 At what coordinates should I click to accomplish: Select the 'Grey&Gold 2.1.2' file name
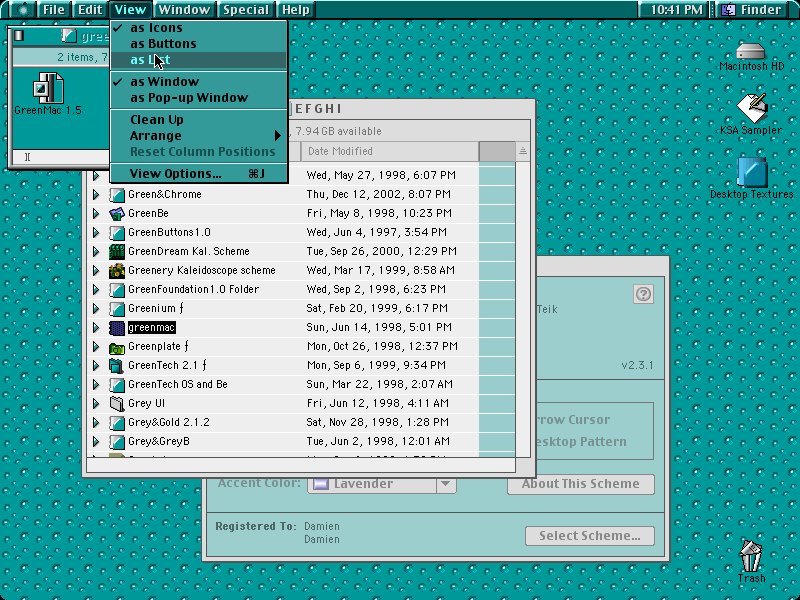tap(168, 423)
